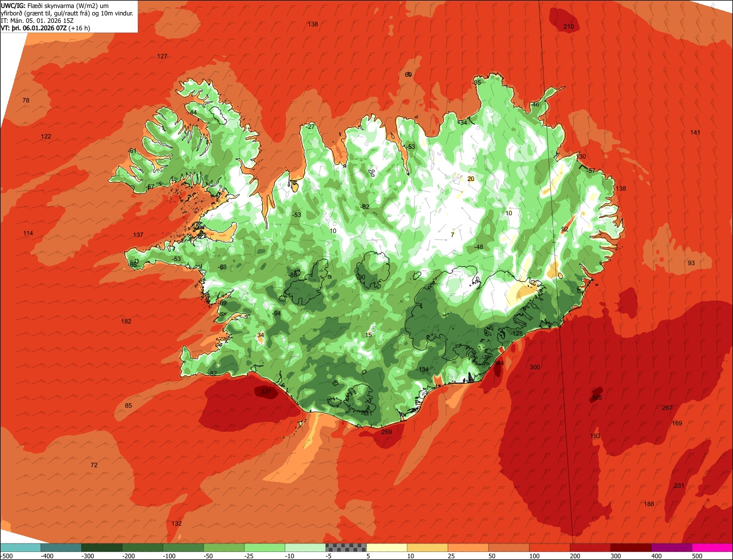Select the value 300 southeast of Iceland
The height and width of the screenshot is (560, 733).
coord(535,367)
